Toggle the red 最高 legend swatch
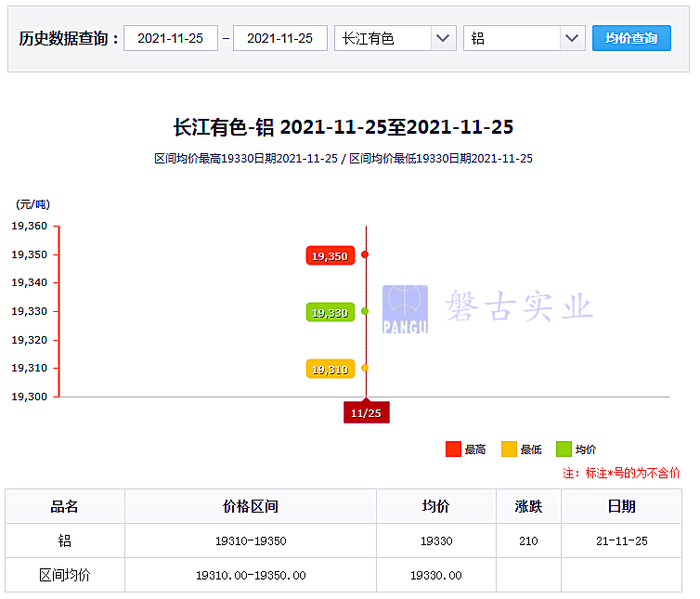This screenshot has width=700, height=599. tap(453, 449)
